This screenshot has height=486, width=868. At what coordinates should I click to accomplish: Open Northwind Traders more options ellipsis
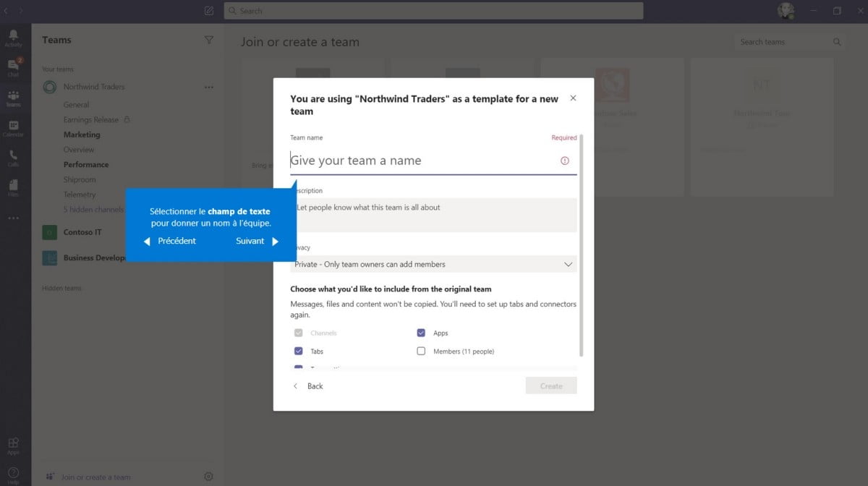(209, 87)
